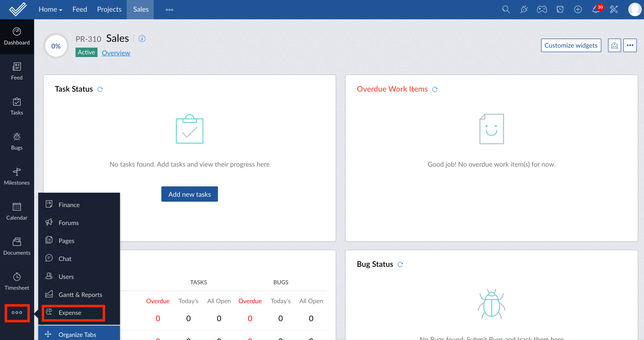The image size is (644, 340).
Task: Open the setup tools wrench icon
Action: [x=614, y=9]
